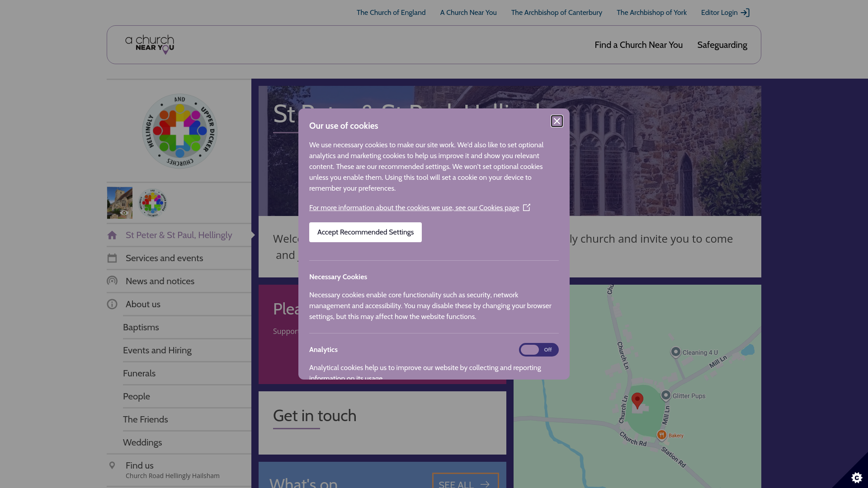Open the People page
Viewport: 868px width, 488px height.
137,396
